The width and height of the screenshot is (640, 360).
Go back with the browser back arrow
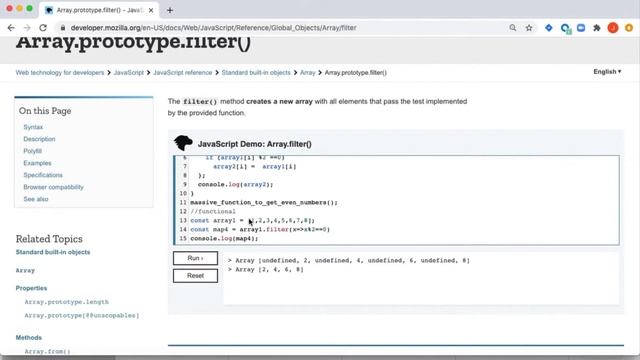point(11,28)
